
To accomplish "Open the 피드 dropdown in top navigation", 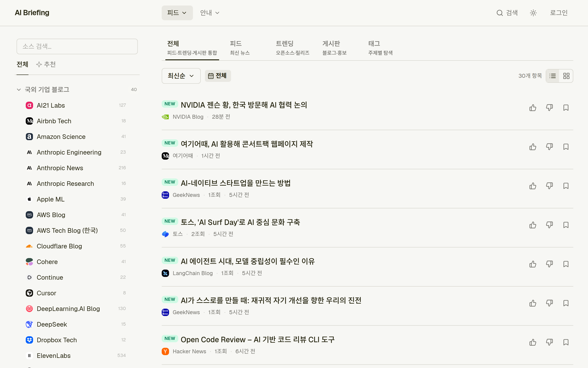I will pos(177,13).
